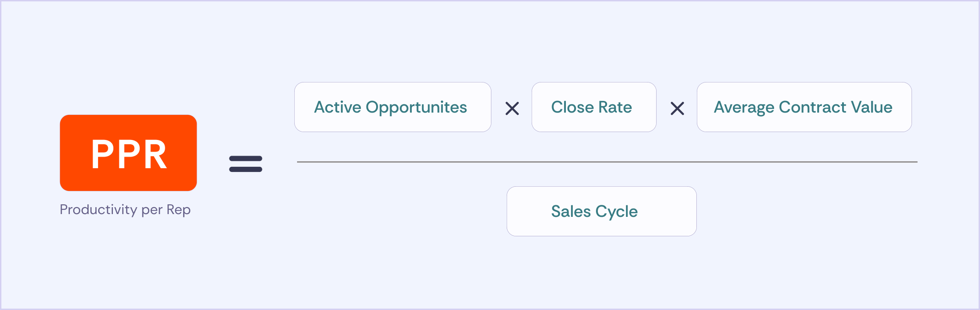Click the word Productivity under PPR
This screenshot has width=980, height=310.
98,210
